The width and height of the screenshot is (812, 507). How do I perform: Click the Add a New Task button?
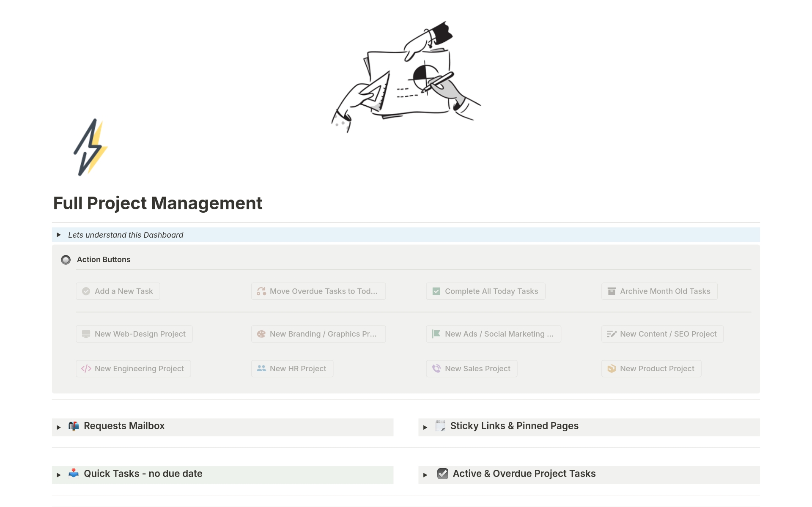tap(117, 291)
